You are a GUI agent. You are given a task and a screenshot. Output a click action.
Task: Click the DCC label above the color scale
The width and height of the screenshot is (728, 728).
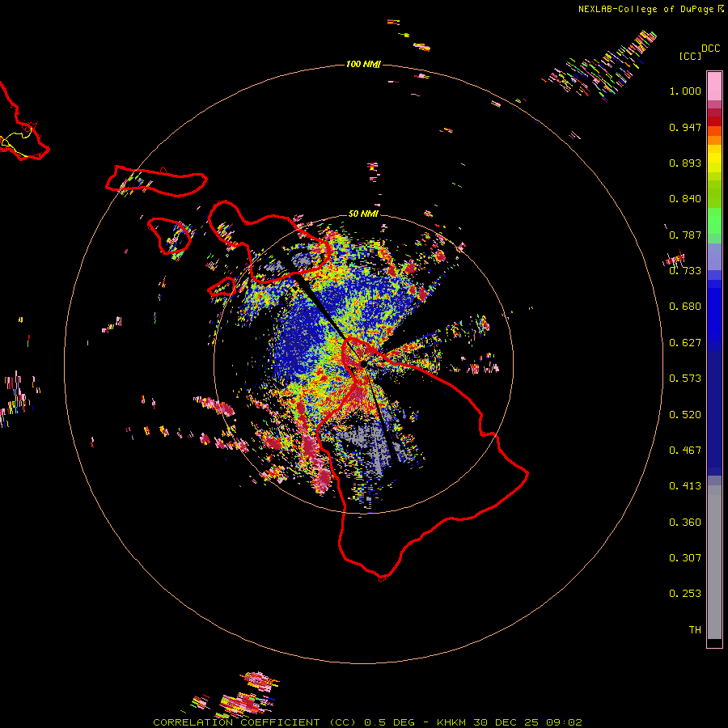(710, 49)
